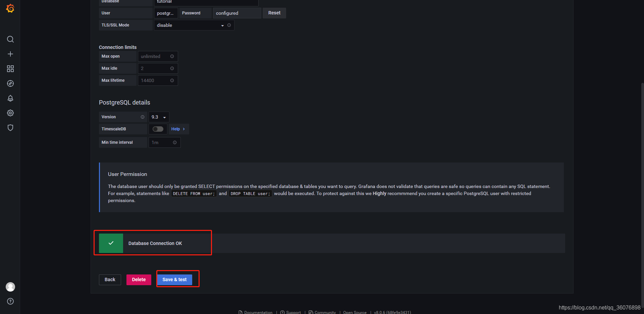Click the Back button

pyautogui.click(x=110, y=279)
